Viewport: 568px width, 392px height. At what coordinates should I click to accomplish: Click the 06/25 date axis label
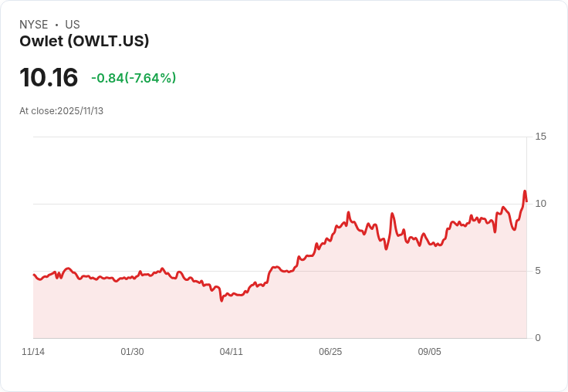[330, 352]
